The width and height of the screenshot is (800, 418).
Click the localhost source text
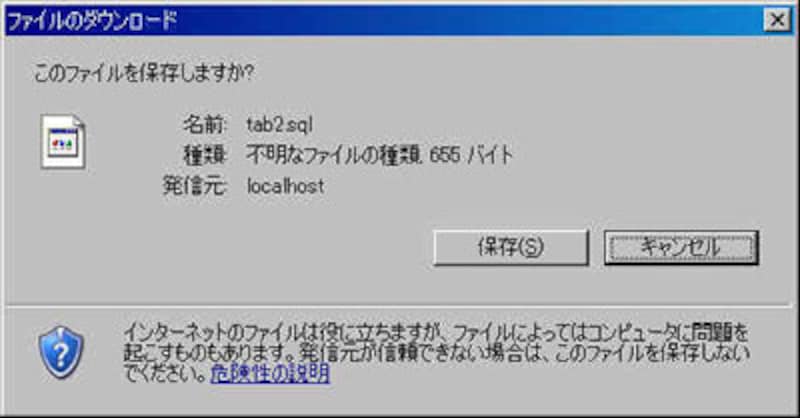[x=285, y=185]
